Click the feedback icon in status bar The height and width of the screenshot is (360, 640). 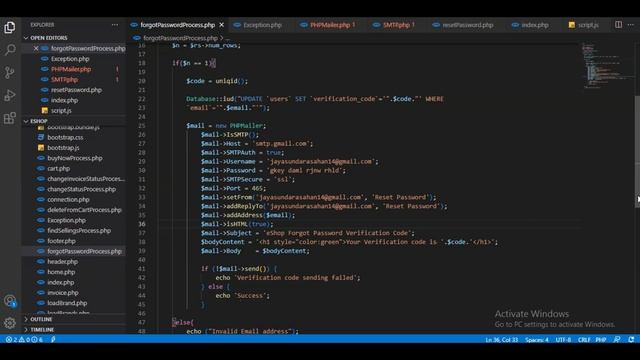(x=617, y=339)
